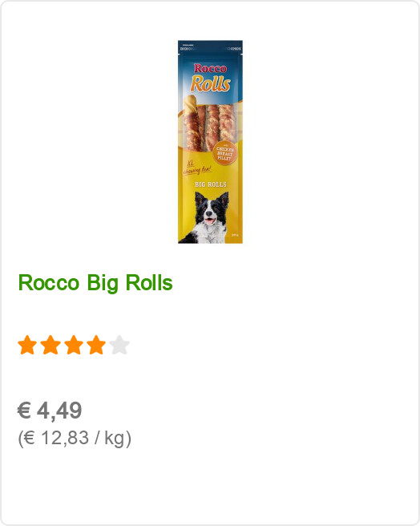Click the fourth orange rating star
The height and width of the screenshot is (526, 420).
96,345
